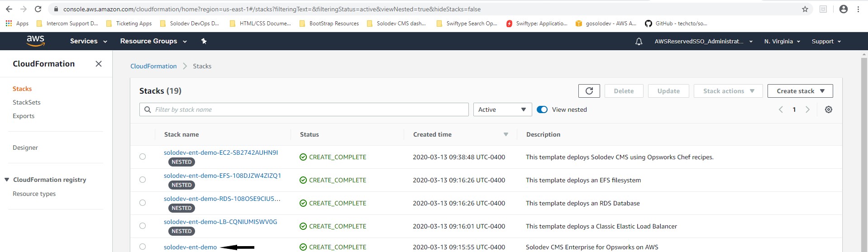Open the AWSReservedSSO account dropdown

[704, 41]
